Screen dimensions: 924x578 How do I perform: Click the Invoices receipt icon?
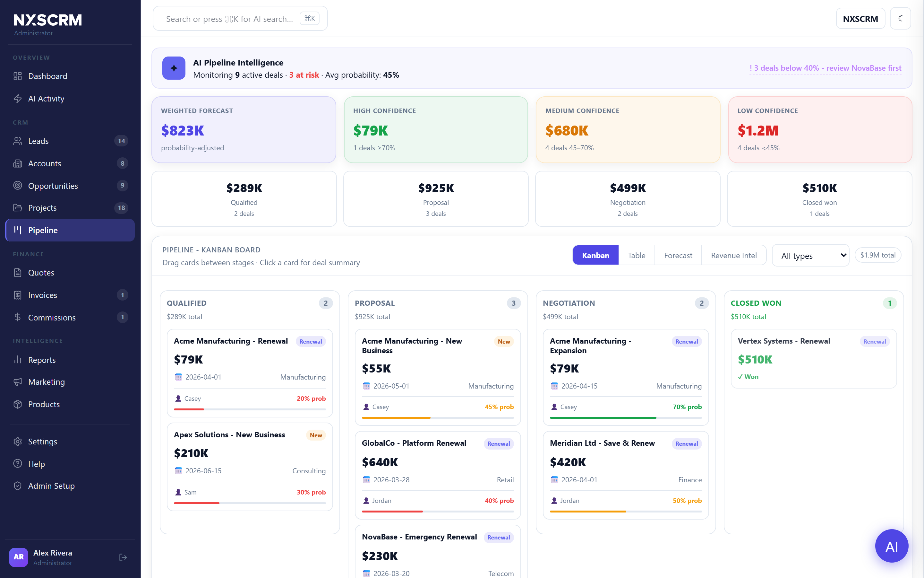click(18, 295)
